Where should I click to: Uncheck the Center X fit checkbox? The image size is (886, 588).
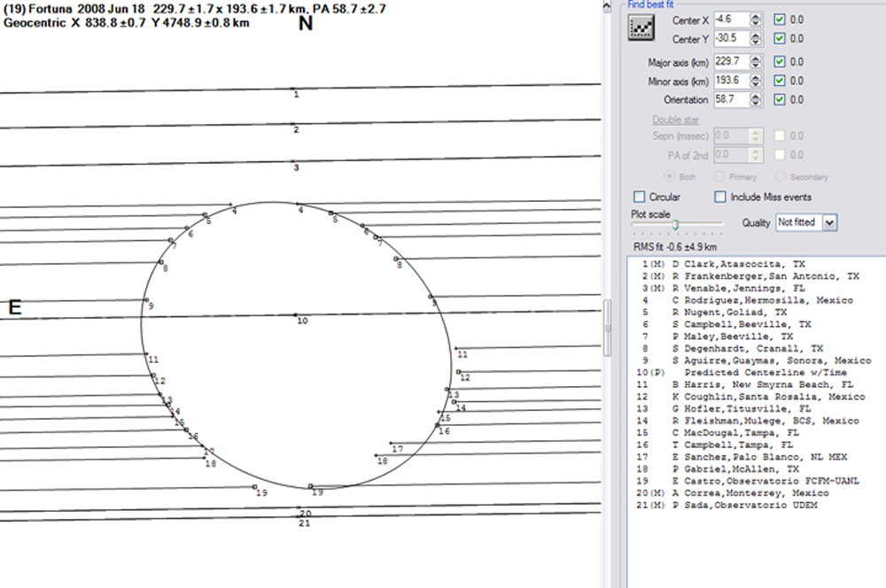[779, 19]
